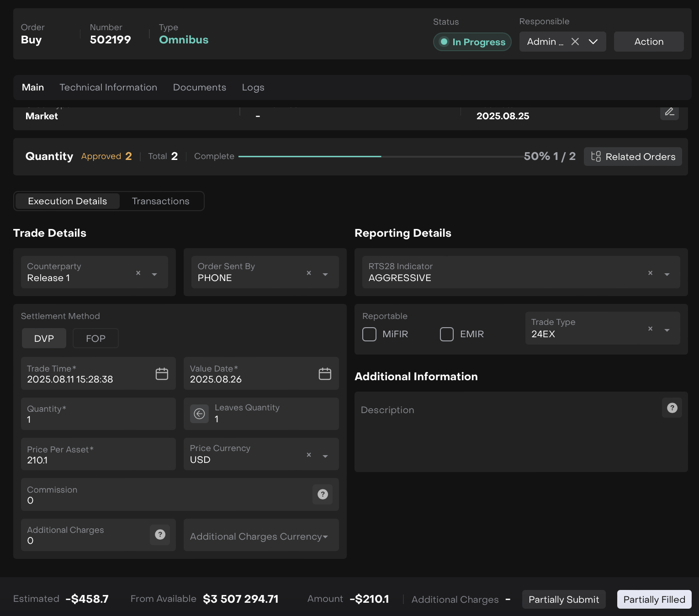Click the Leaves Quantity arrow icon
Screen dimensions: 699x616
[200, 414]
